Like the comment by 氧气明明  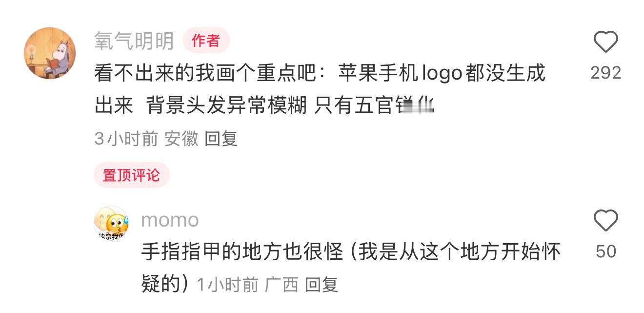click(x=605, y=42)
